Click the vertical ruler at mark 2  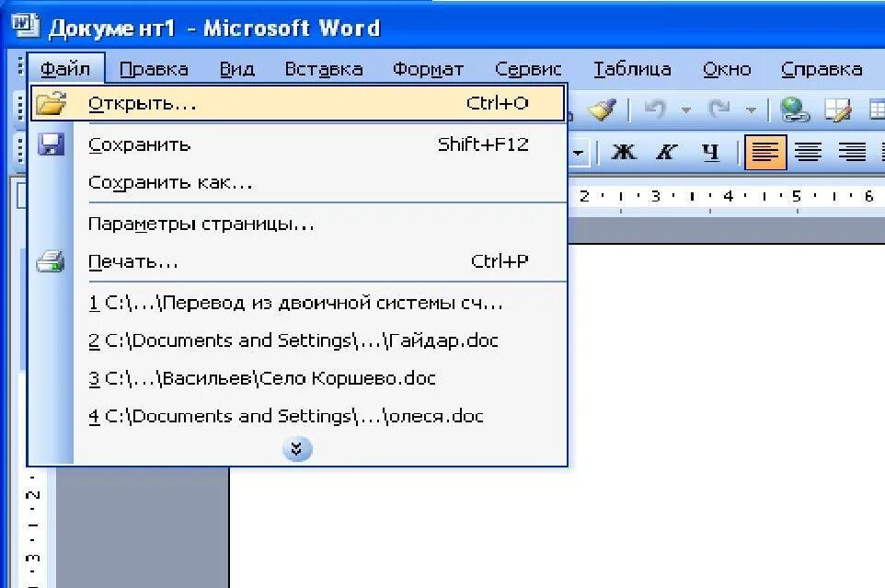tap(33, 494)
